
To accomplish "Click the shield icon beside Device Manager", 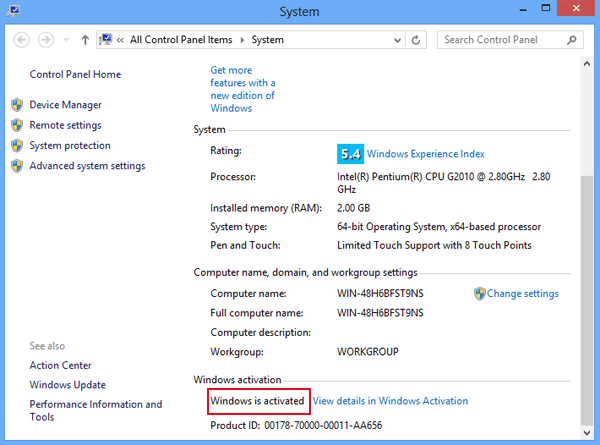I will 17,104.
